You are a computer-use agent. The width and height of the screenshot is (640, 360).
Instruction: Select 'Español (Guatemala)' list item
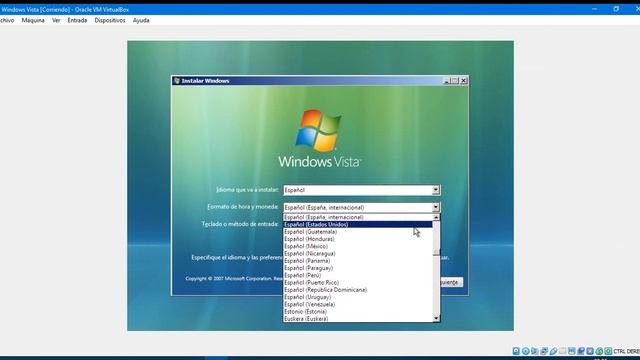tap(358, 232)
